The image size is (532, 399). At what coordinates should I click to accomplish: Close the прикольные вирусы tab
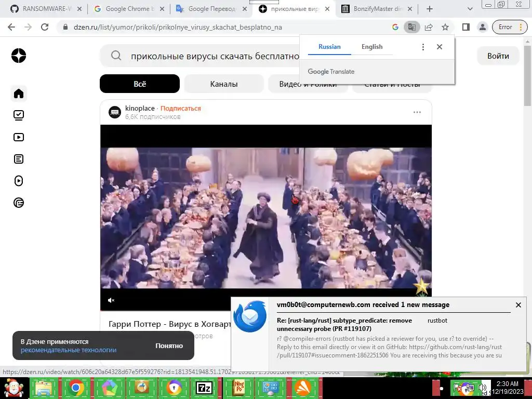click(x=327, y=9)
